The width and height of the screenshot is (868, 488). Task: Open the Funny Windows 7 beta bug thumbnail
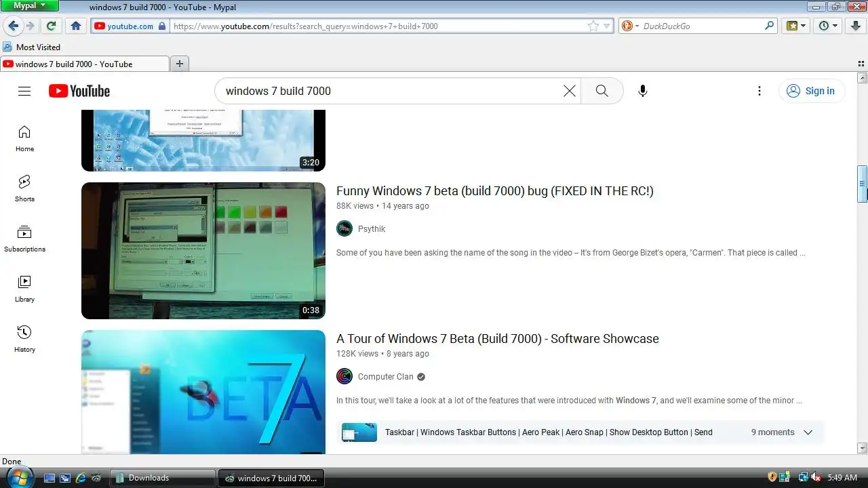(x=203, y=251)
